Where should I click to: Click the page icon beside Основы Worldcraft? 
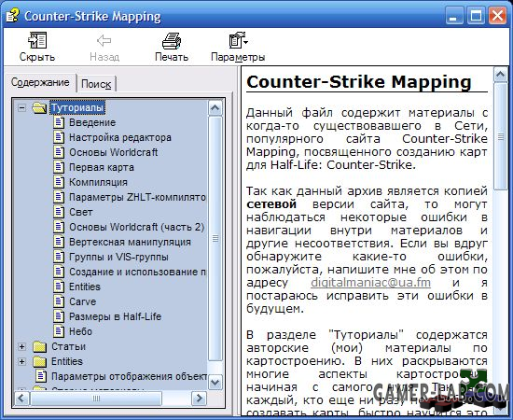59,152
